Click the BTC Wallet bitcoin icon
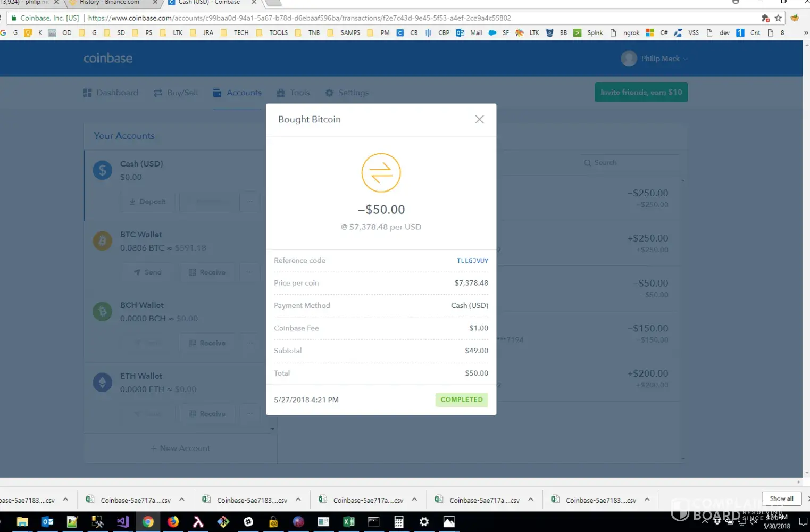Viewport: 810px width, 532px height. (103, 241)
